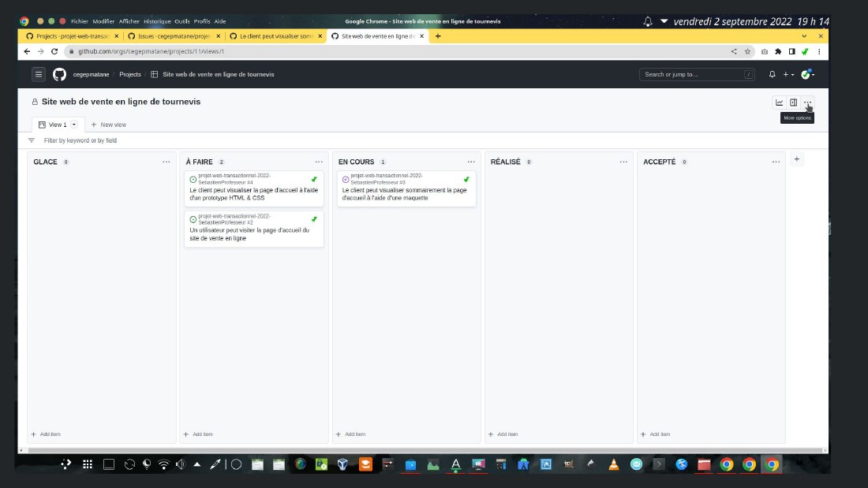Go forward with Chrome's forward arrow

pos(40,51)
